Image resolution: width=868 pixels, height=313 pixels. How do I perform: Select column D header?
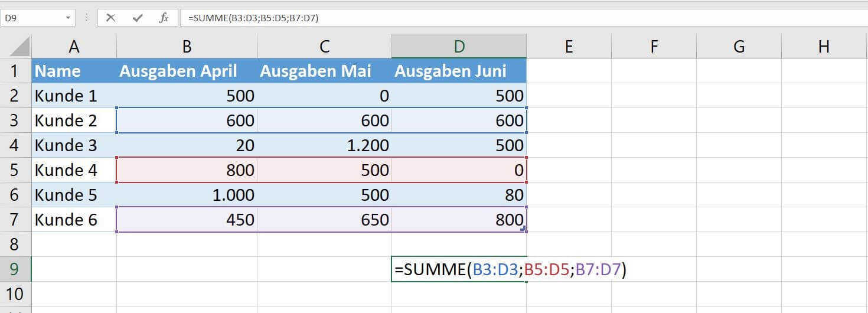tap(459, 46)
